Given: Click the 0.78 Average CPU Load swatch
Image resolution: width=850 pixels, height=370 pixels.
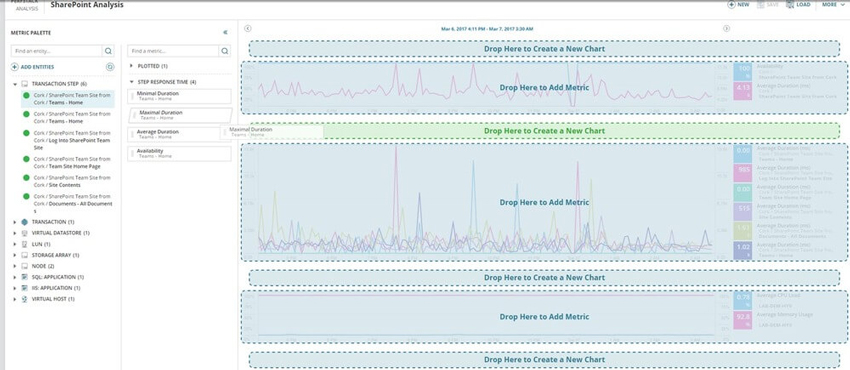Looking at the screenshot, I should (742, 301).
